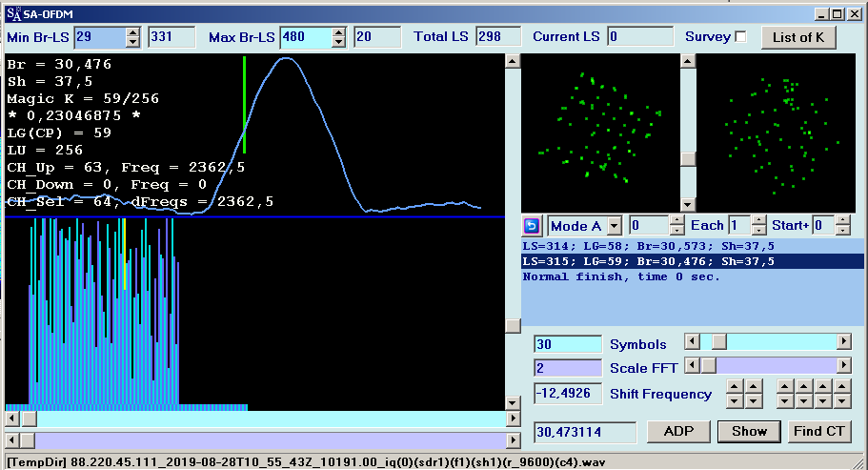Click the ADP button
The image size is (868, 470).
coord(678,431)
